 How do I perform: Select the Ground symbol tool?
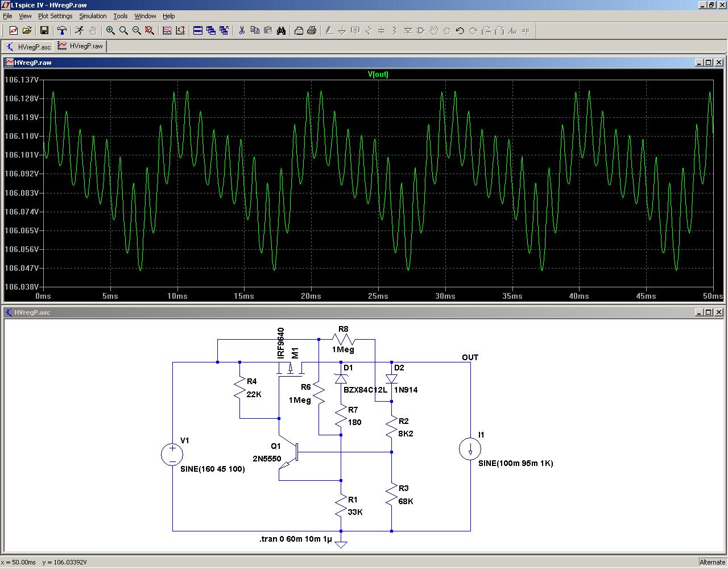[x=342, y=31]
